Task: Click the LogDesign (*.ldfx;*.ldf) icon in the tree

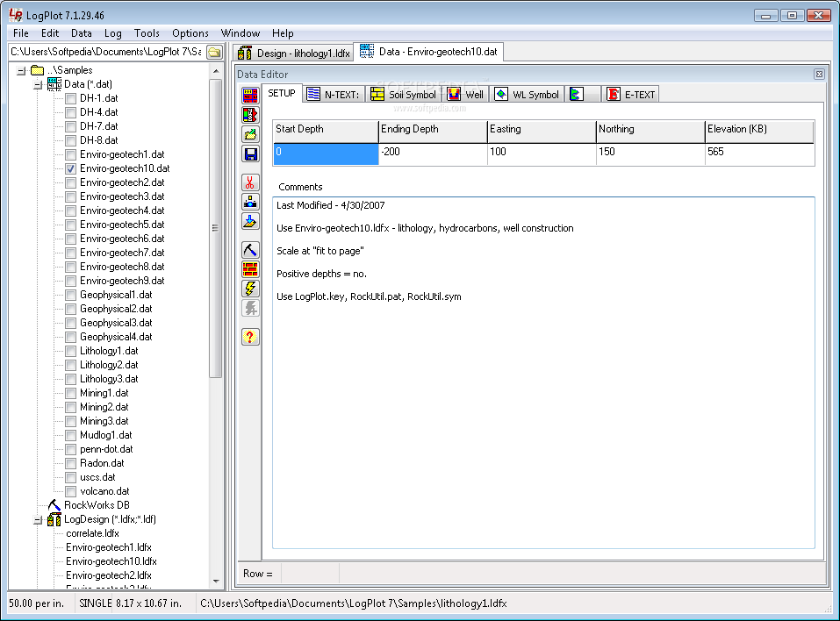Action: (54, 519)
